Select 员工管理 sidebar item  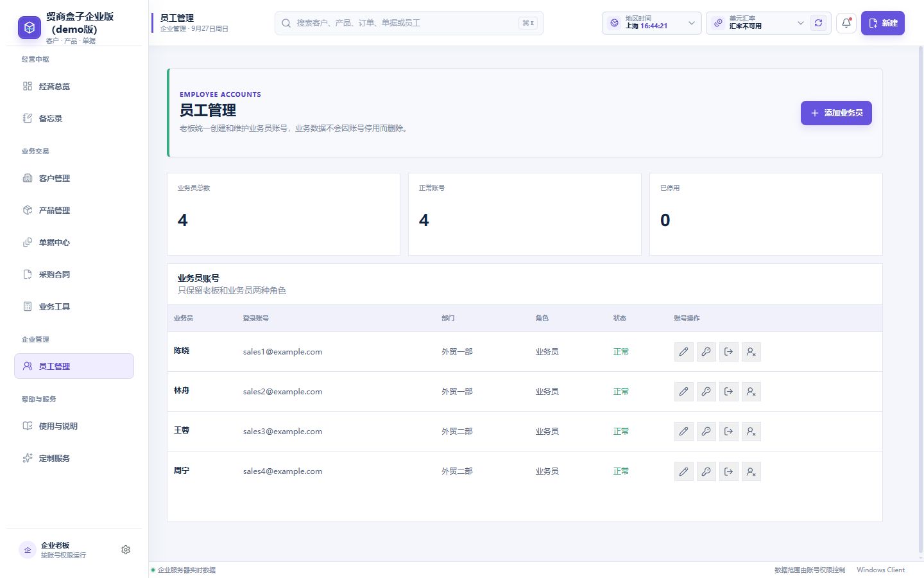74,366
